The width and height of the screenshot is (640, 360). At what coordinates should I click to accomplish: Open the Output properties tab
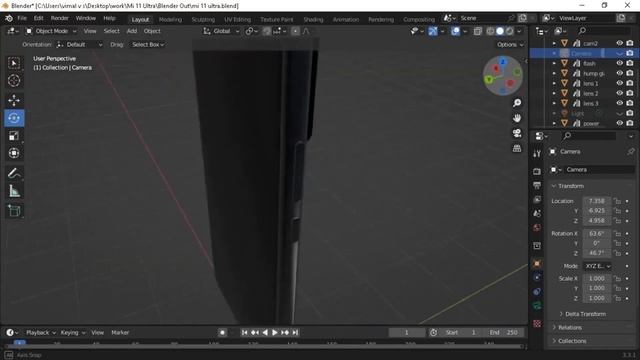point(537,185)
